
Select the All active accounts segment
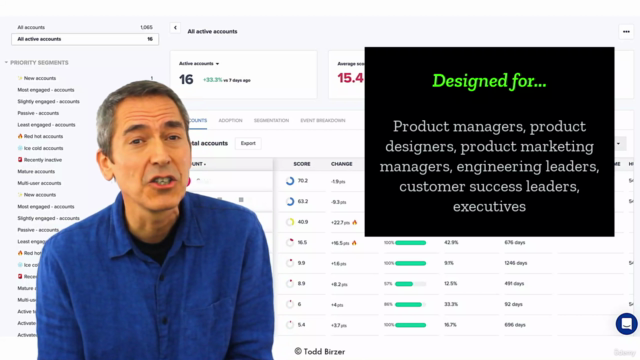point(85,39)
